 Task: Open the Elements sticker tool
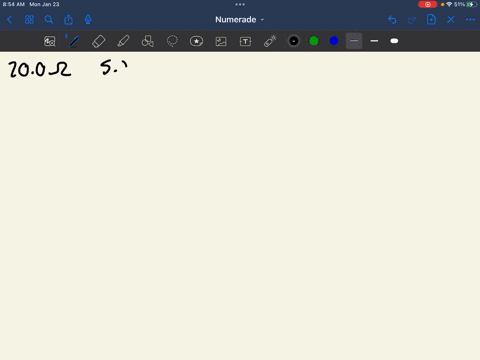(196, 41)
